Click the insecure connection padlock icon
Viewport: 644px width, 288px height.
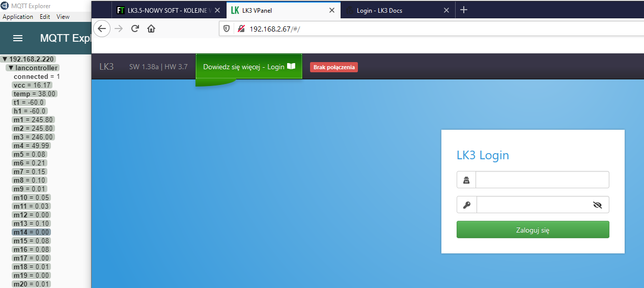pyautogui.click(x=241, y=29)
